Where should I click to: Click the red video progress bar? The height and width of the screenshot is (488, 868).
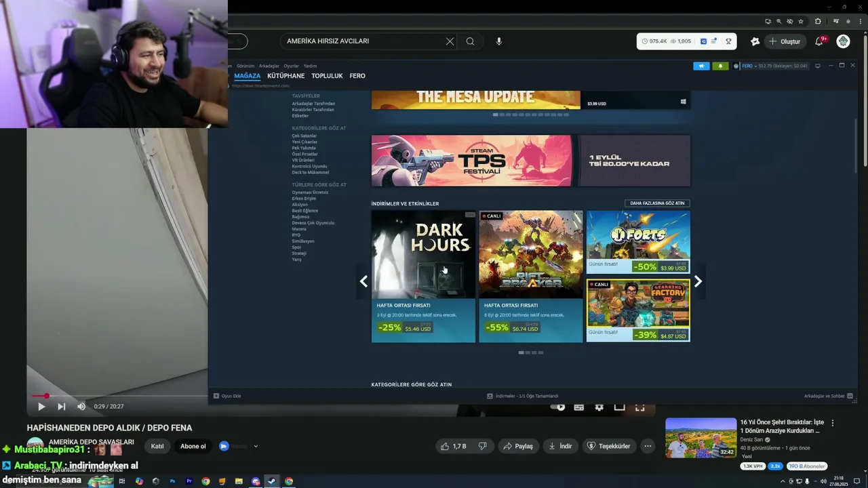tap(119, 396)
